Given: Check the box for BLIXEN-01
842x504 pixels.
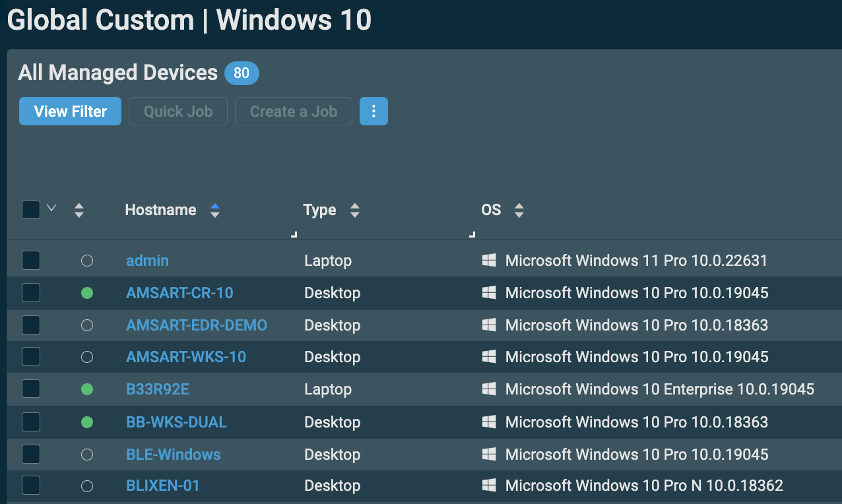Looking at the screenshot, I should click(31, 486).
